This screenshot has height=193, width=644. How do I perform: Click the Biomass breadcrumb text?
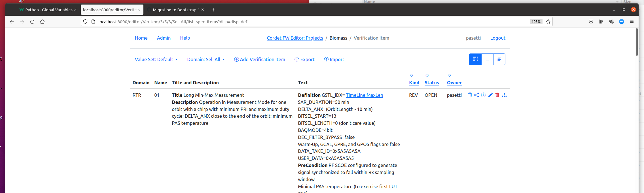pos(338,38)
